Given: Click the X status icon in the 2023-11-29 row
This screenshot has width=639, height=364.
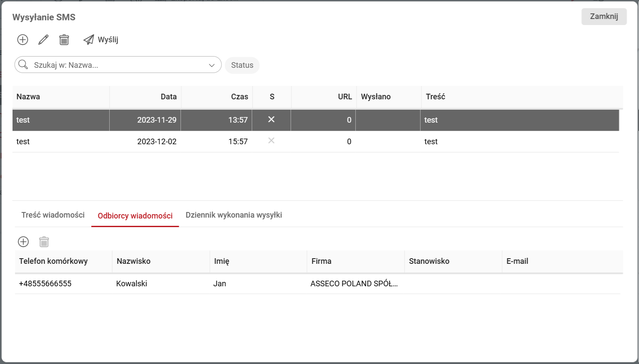Looking at the screenshot, I should (x=271, y=120).
